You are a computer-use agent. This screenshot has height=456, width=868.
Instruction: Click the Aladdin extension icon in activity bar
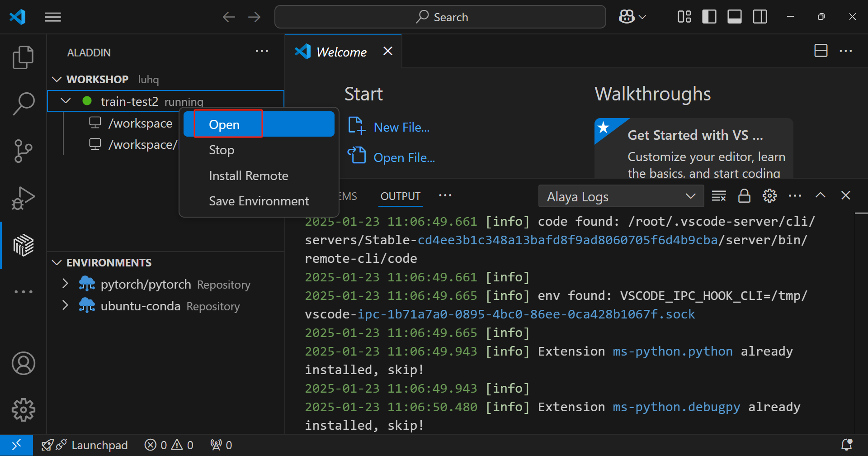point(23,245)
